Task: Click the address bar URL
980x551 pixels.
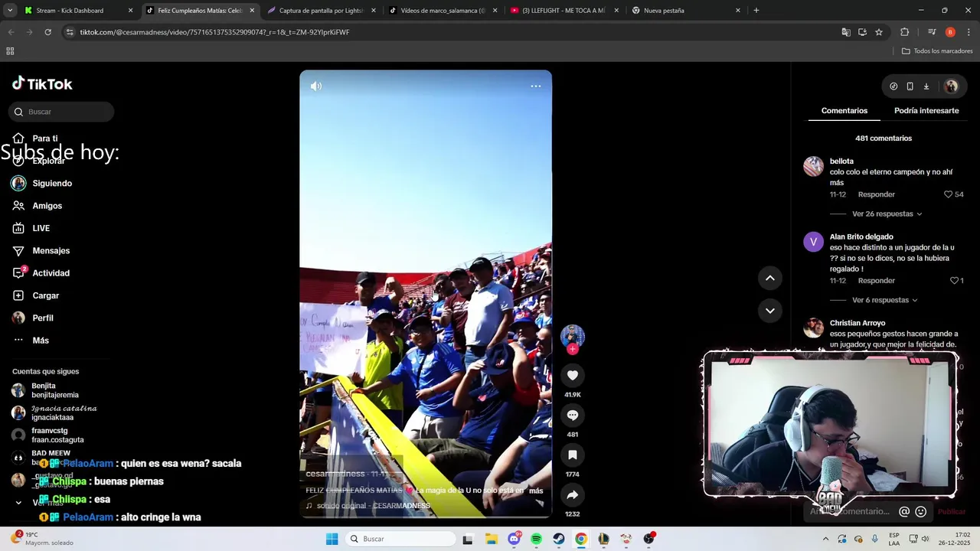Action: [x=214, y=32]
